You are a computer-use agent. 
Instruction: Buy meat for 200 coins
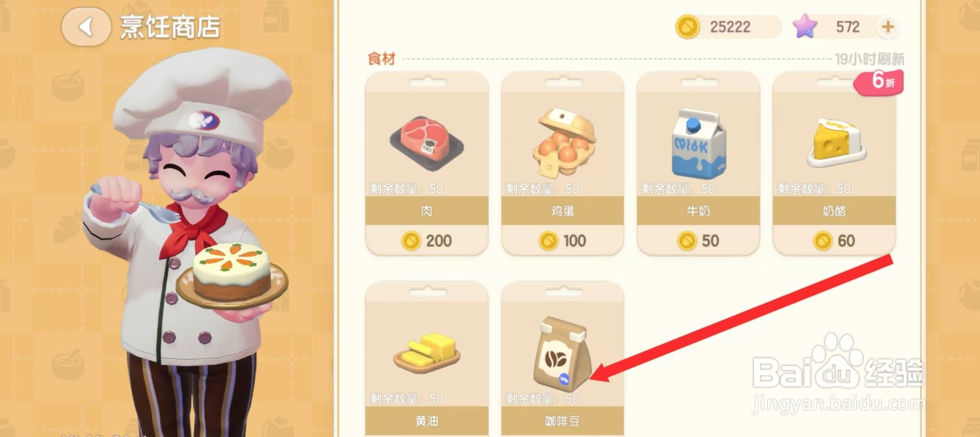point(427,241)
